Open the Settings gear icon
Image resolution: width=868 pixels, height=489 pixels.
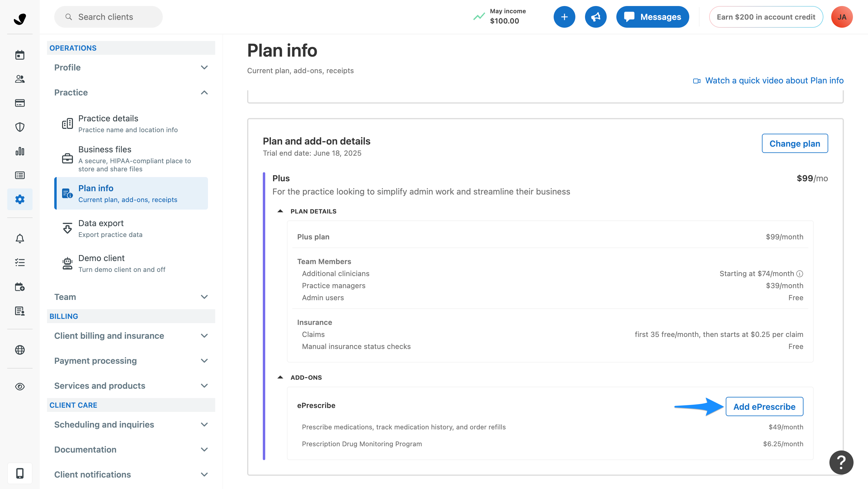click(20, 199)
